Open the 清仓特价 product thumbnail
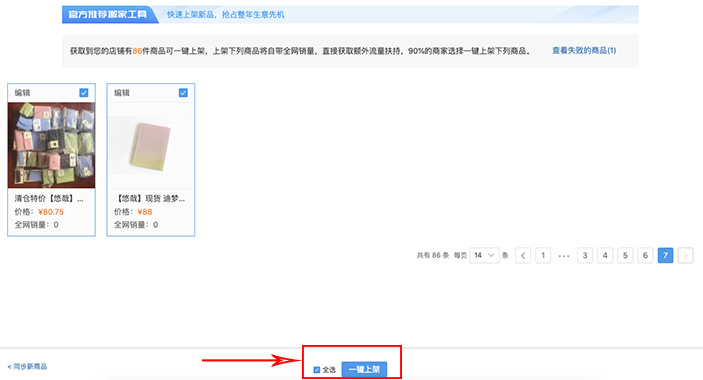Viewport: 703px width, 380px height. (52, 145)
